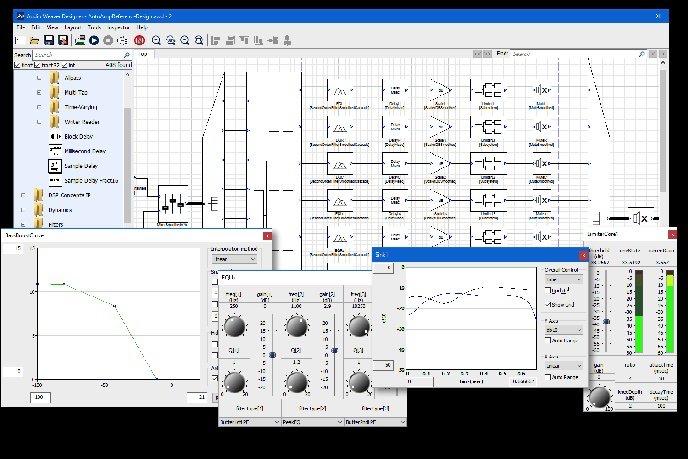This screenshot has width=688, height=459.
Task: Click the Align bottom edges toolbar icon
Action: 258,40
